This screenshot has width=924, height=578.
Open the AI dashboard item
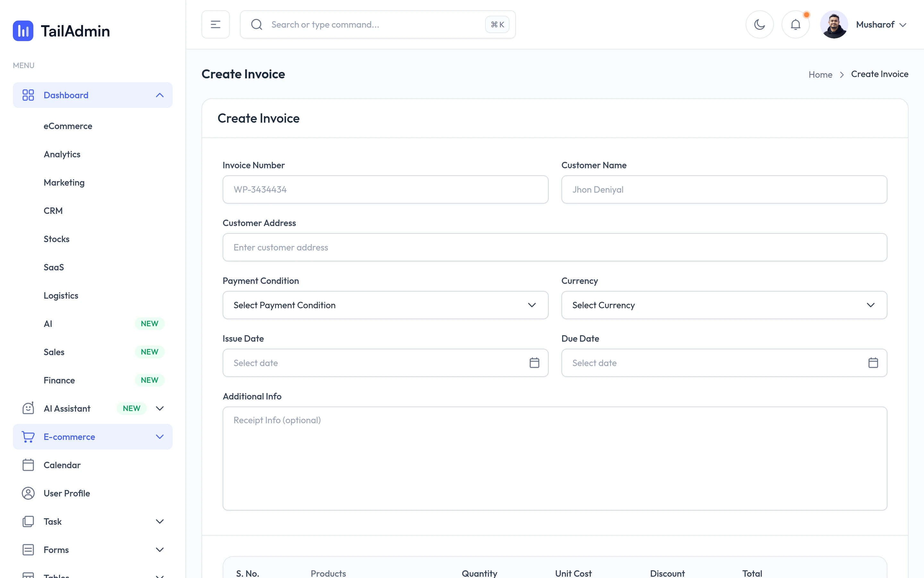coord(48,324)
